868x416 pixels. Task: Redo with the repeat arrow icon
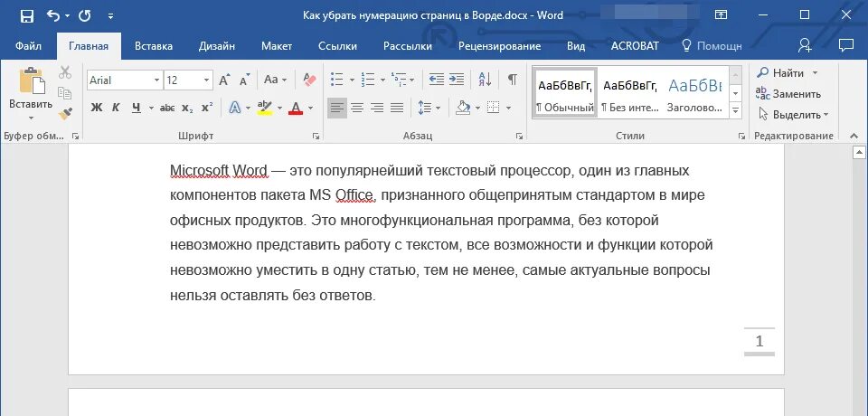click(x=85, y=16)
